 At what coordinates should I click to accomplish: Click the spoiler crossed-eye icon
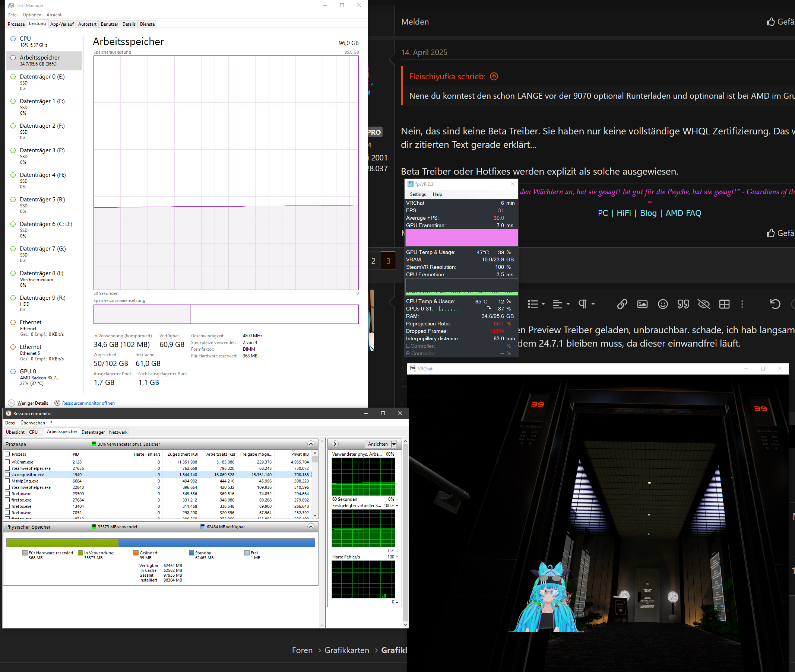[x=703, y=304]
